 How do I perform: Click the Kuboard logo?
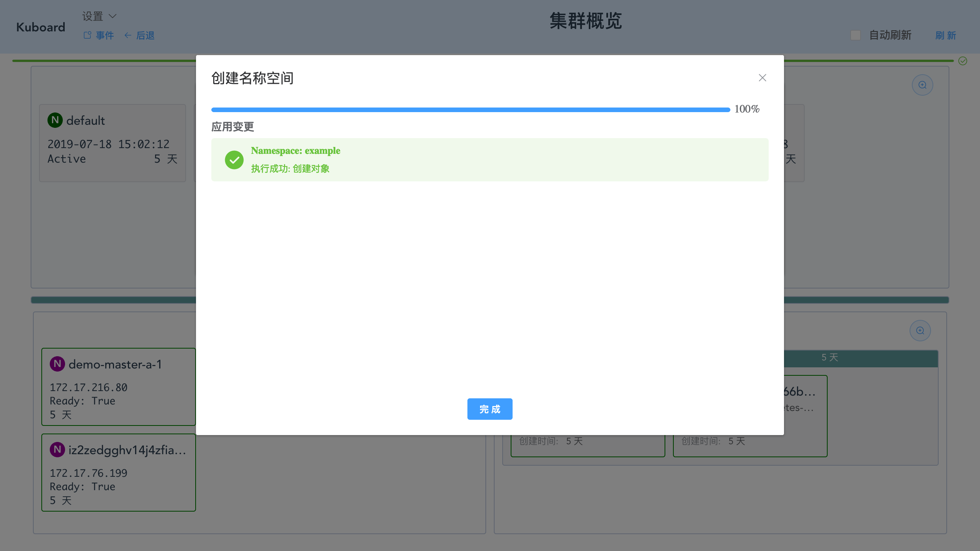click(x=40, y=27)
